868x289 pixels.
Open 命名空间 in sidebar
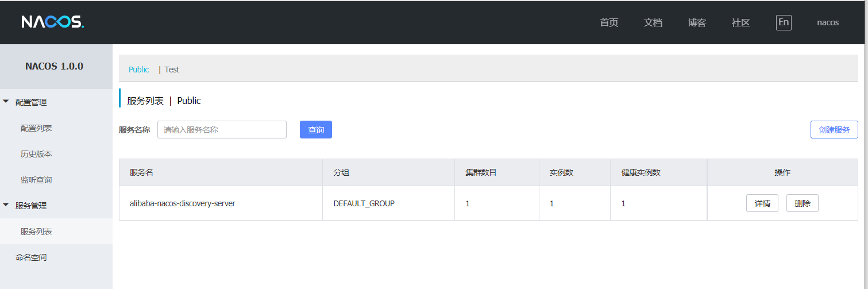31,257
